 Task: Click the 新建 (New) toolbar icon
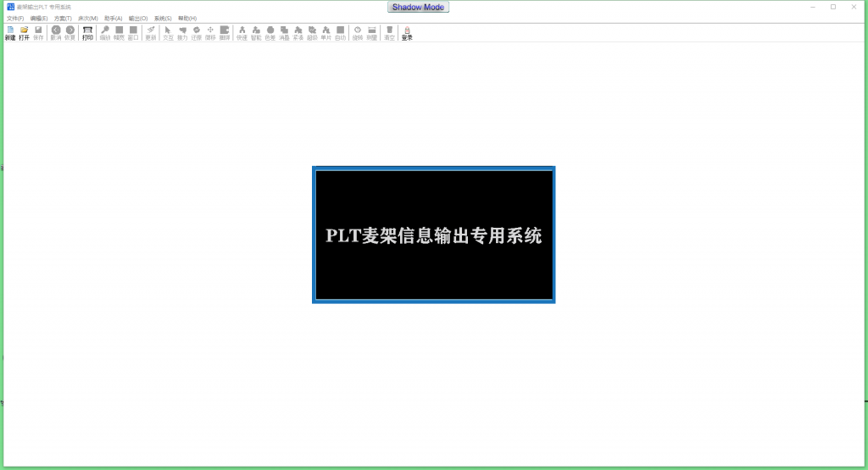coord(10,32)
